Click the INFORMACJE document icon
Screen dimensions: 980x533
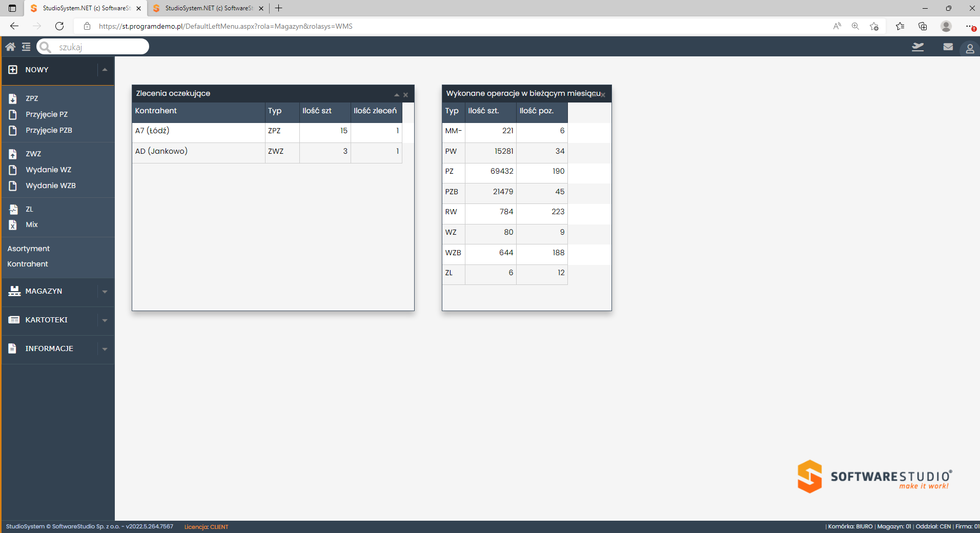coord(12,348)
